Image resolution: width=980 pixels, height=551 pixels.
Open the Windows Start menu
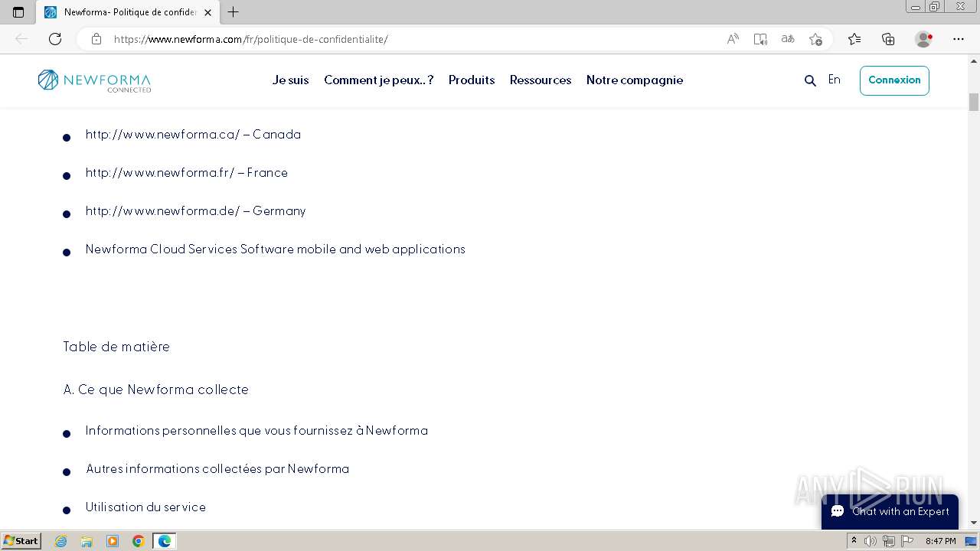[x=21, y=541]
